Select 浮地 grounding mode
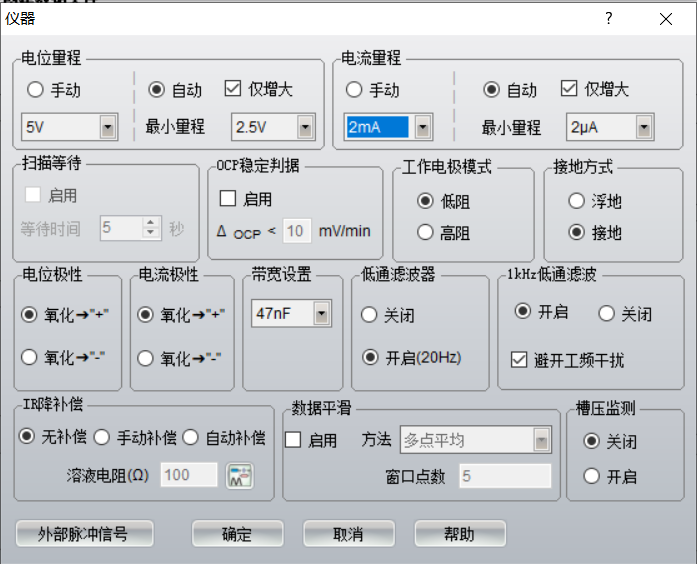This screenshot has height=564, width=697. [x=577, y=201]
